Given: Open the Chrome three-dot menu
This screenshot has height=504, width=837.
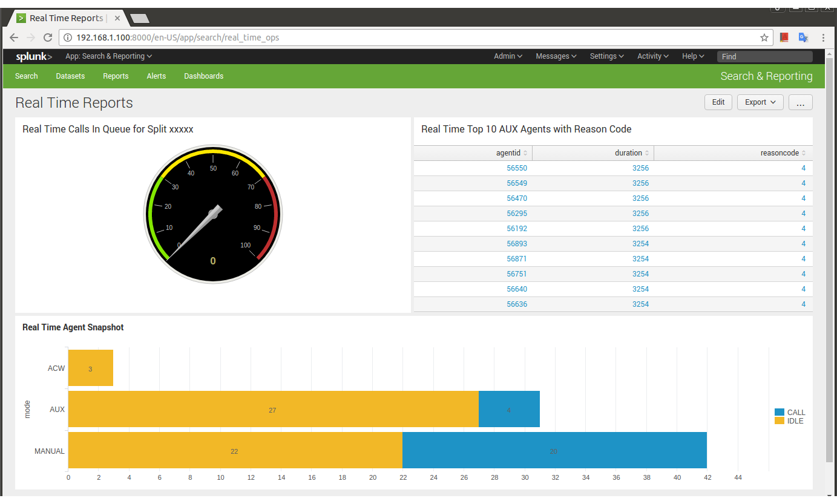Looking at the screenshot, I should coord(823,38).
